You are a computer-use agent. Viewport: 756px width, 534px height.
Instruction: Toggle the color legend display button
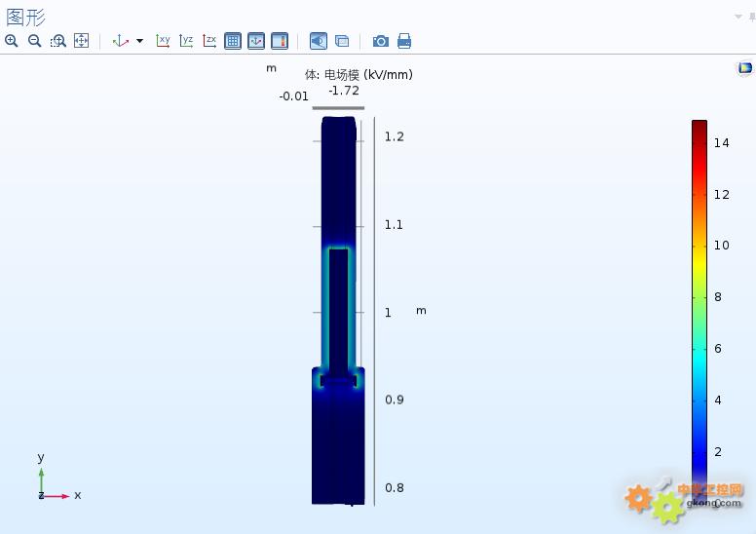(280, 41)
